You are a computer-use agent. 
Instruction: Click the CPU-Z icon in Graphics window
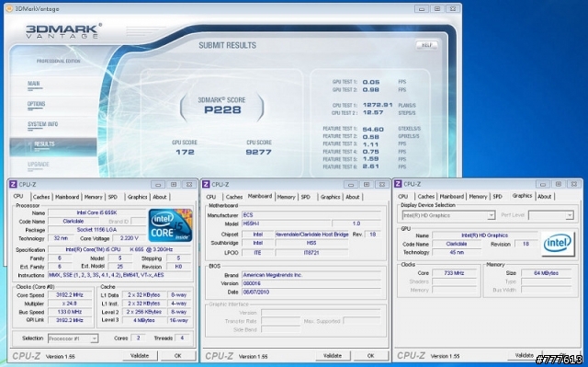[x=398, y=184]
